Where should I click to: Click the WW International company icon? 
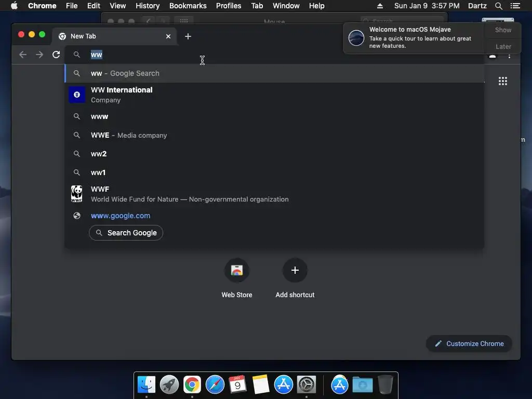(x=77, y=95)
